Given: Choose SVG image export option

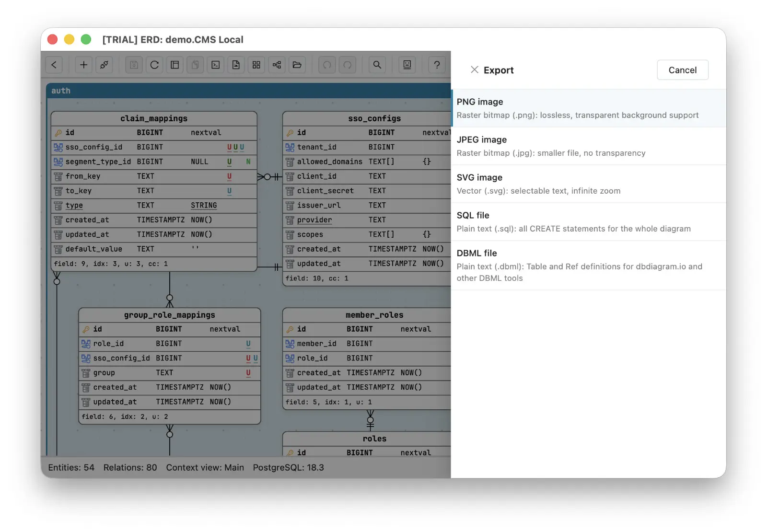Looking at the screenshot, I should 589,184.
